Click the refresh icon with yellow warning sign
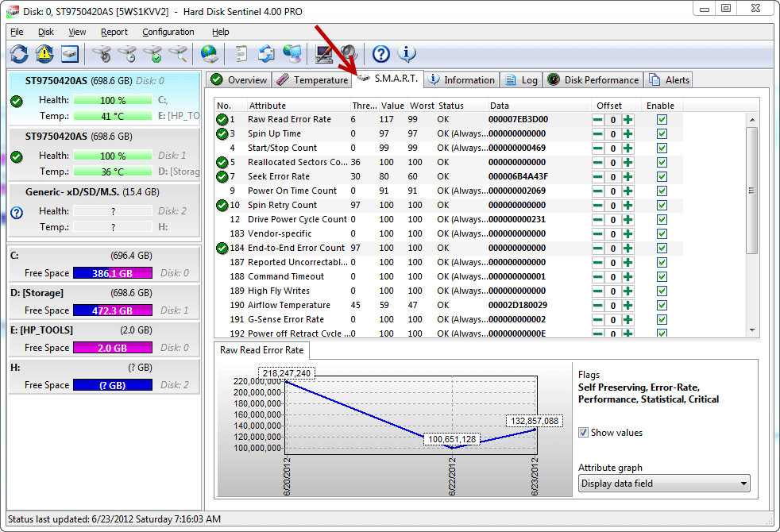The height and width of the screenshot is (532, 780). pyautogui.click(x=44, y=54)
